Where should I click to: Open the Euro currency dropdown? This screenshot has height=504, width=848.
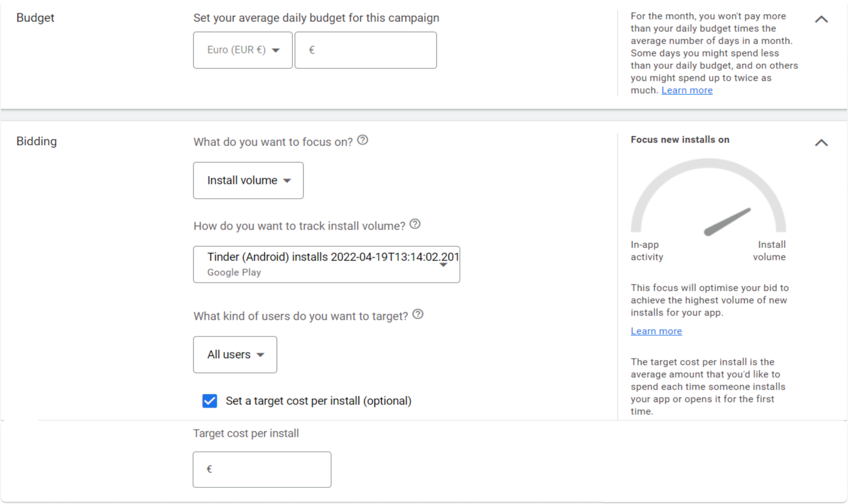pyautogui.click(x=242, y=50)
